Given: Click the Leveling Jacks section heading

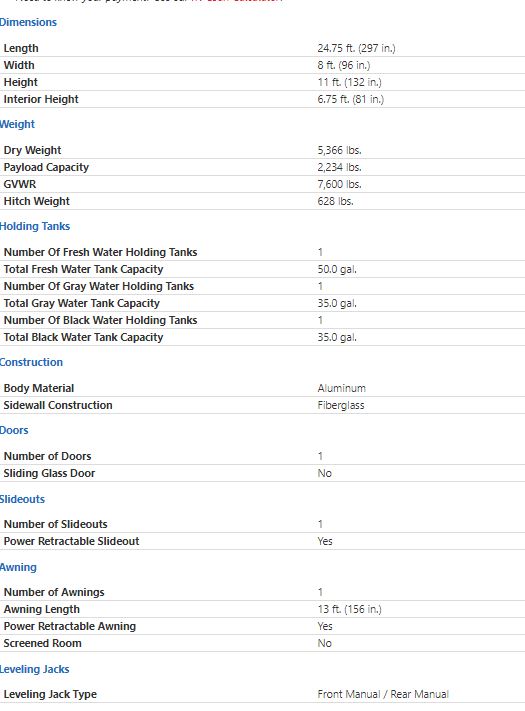Looking at the screenshot, I should (x=34, y=669).
